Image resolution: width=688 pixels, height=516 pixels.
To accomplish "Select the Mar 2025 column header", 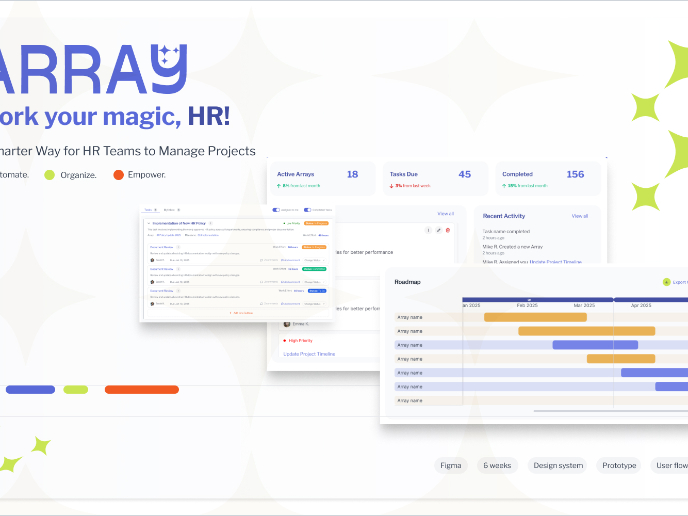I will [x=584, y=305].
